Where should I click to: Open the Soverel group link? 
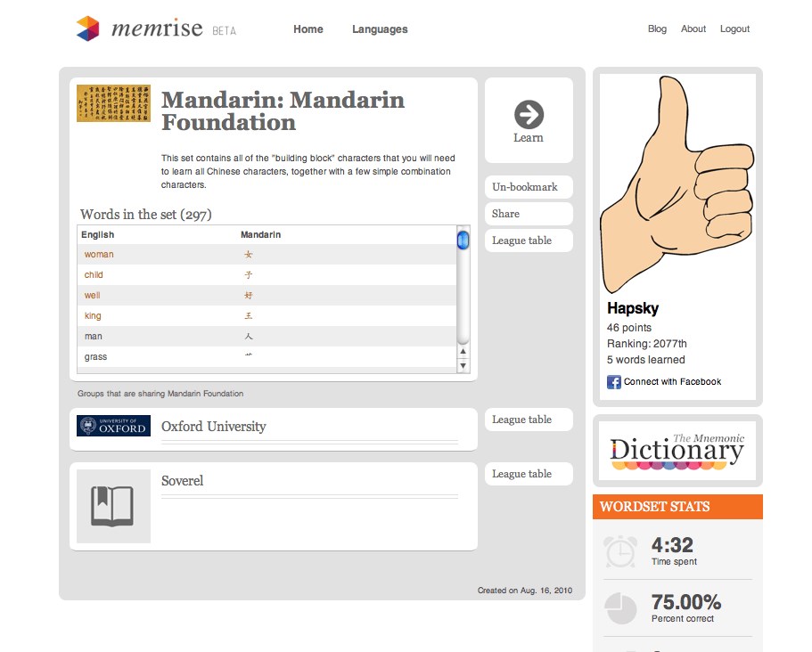tap(183, 481)
